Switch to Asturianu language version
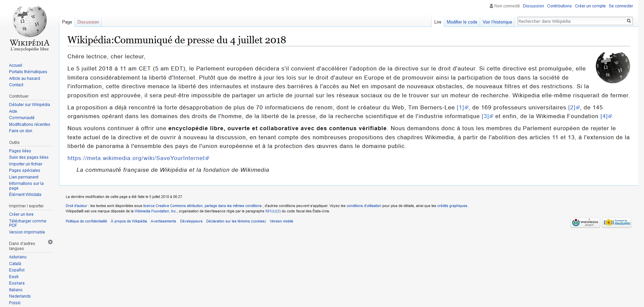644x307 pixels. click(18, 257)
